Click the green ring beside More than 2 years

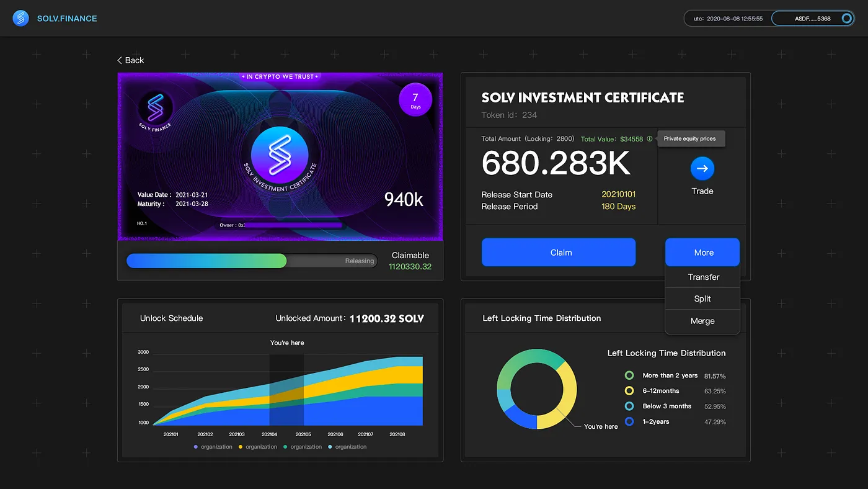click(629, 375)
